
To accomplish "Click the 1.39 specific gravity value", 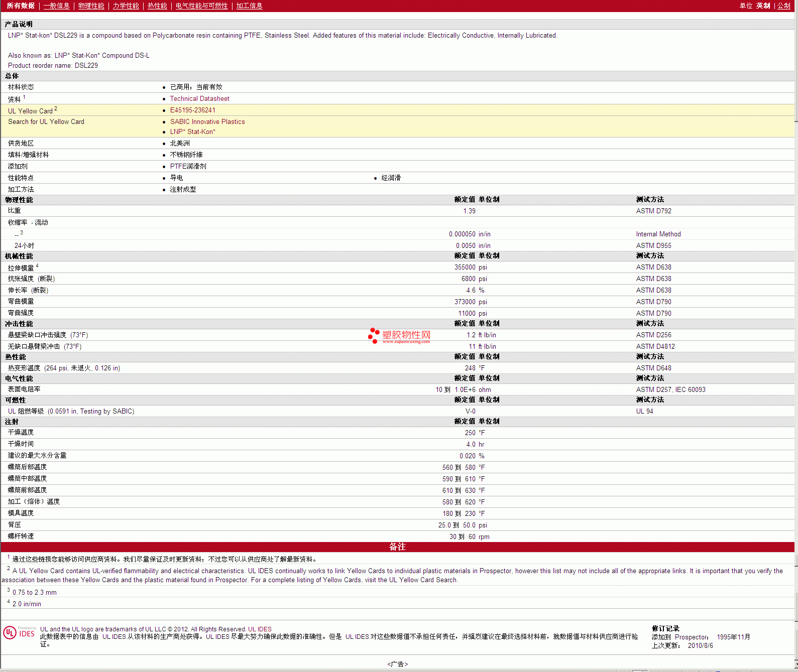I will pos(469,211).
